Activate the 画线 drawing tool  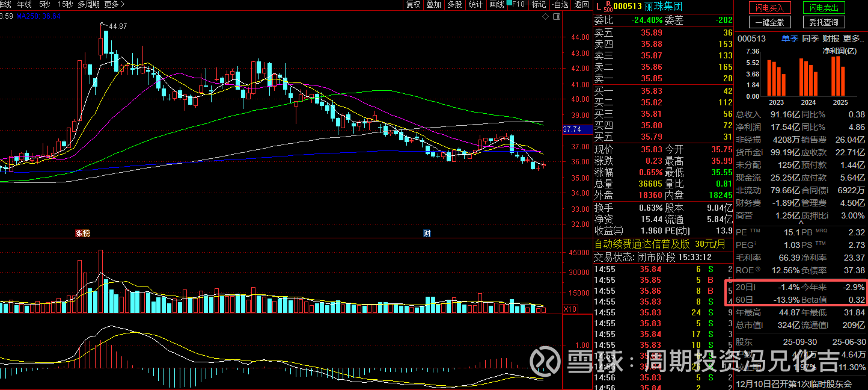(497, 4)
